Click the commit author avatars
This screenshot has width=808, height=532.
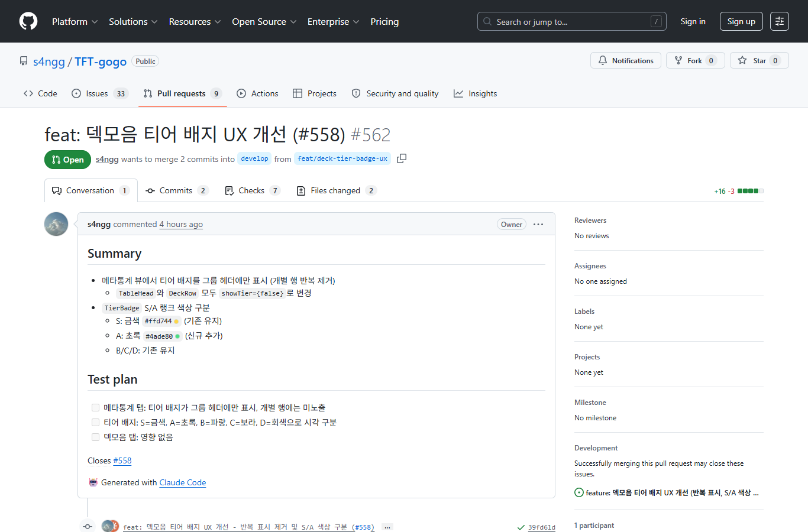point(110,526)
